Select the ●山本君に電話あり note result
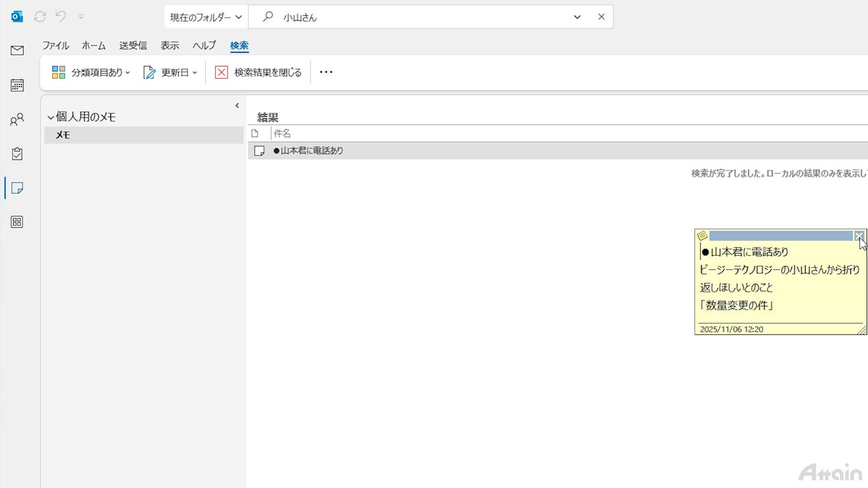868x488 pixels. [x=558, y=151]
